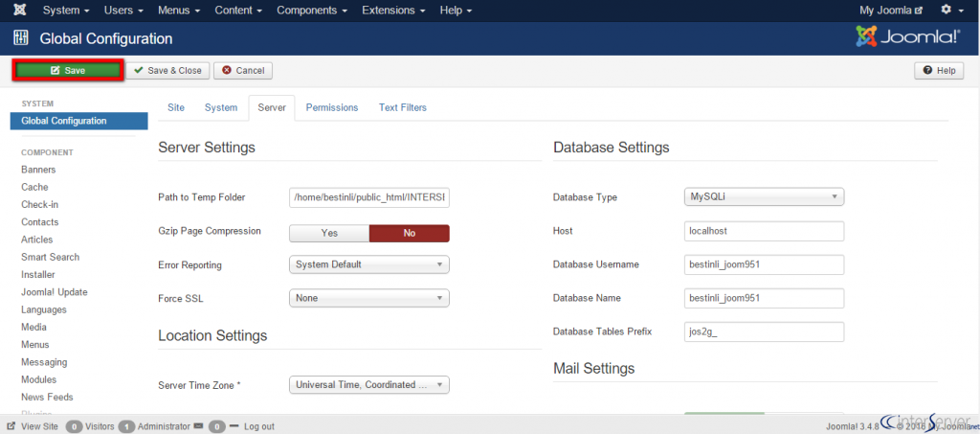Open the settings gear menu
Viewport: 980px width, 434px height.
point(951,10)
